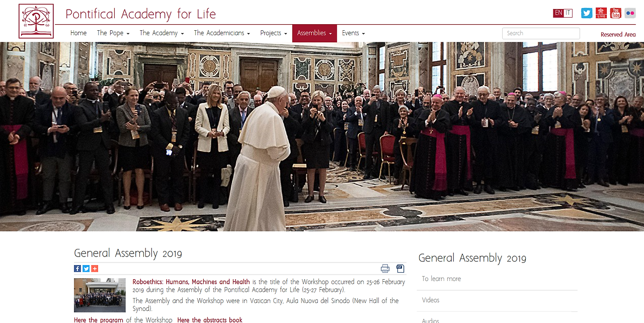Open the Vatican LIVE icon
Viewport: 644px width, 323px height.
(x=601, y=13)
